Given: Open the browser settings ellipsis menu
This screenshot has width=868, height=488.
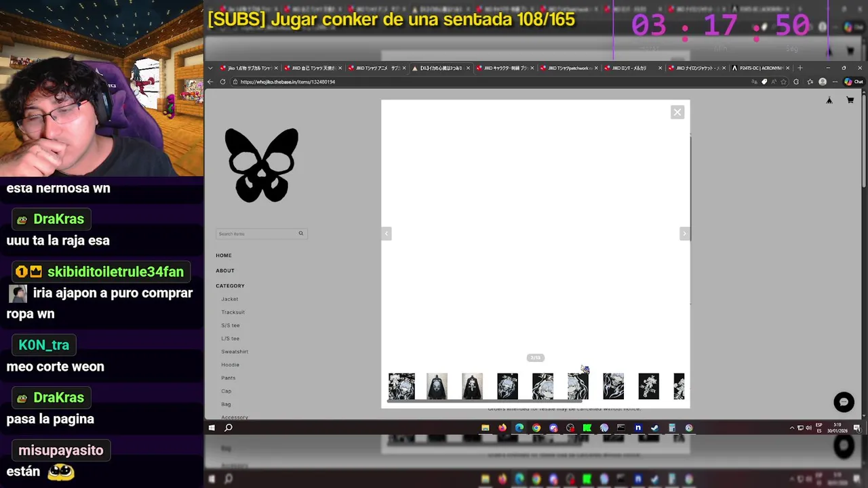Looking at the screenshot, I should 835,82.
